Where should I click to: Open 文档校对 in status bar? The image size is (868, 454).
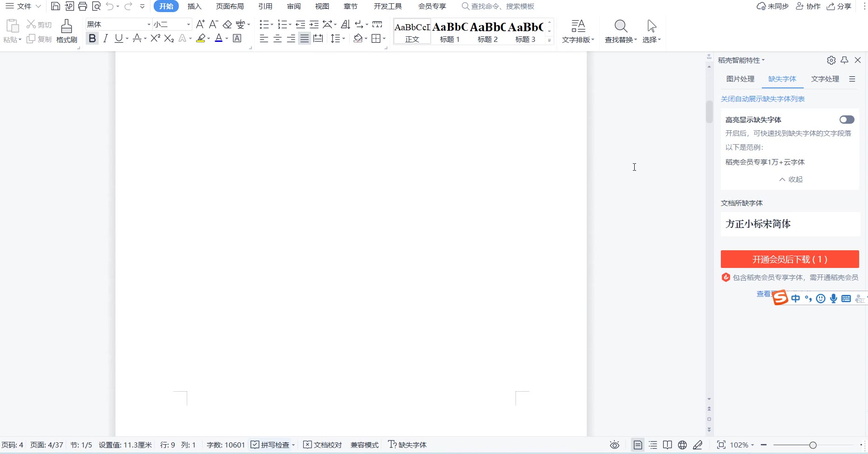(x=323, y=445)
